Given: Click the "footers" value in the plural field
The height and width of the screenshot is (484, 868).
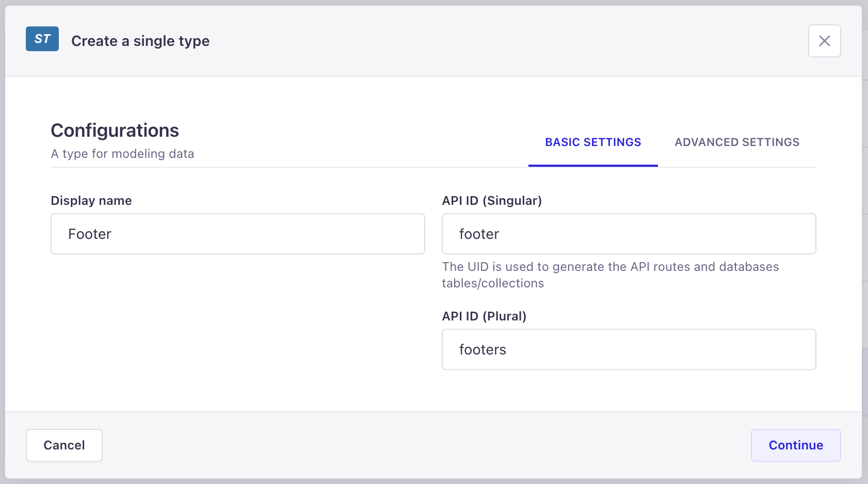Looking at the screenshot, I should tap(483, 350).
